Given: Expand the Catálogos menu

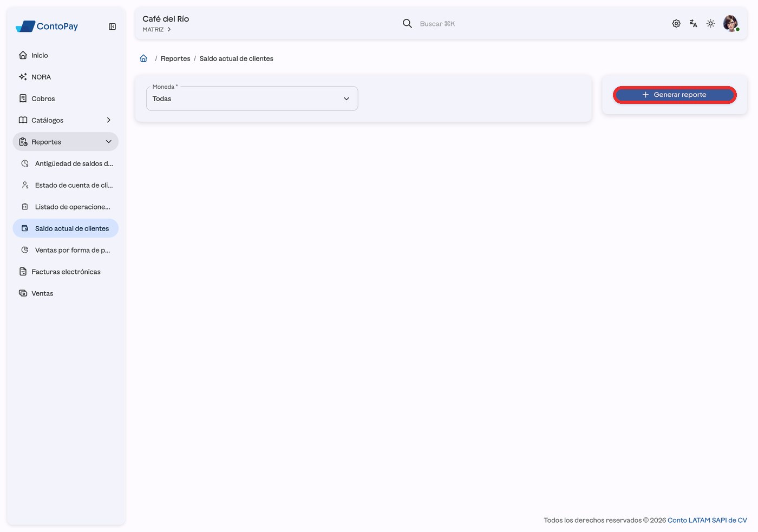Looking at the screenshot, I should [66, 120].
